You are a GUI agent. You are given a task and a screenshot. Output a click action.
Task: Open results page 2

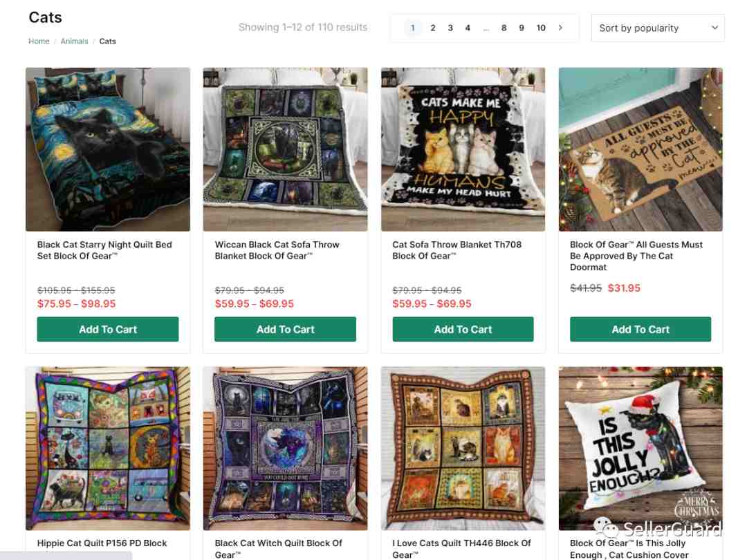[432, 28]
